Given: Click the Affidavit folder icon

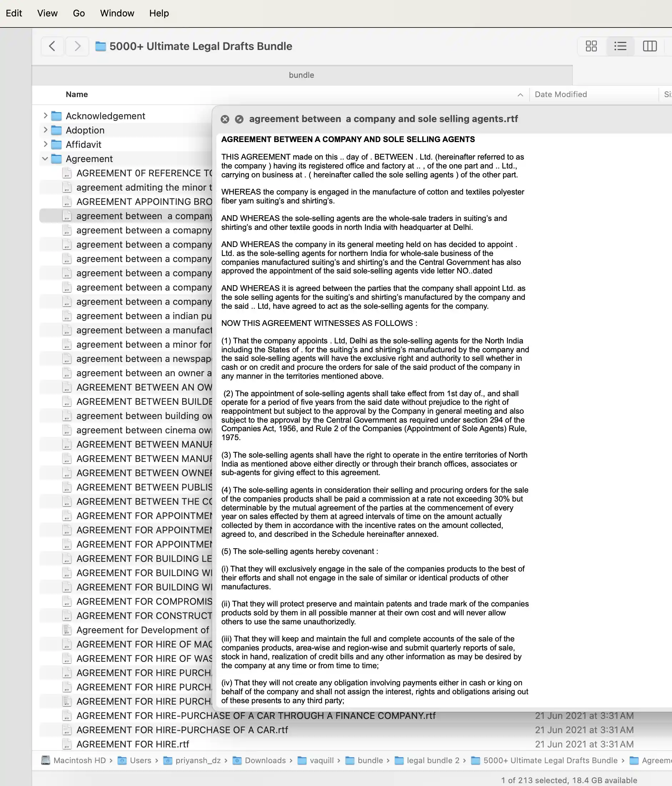Looking at the screenshot, I should tap(56, 145).
